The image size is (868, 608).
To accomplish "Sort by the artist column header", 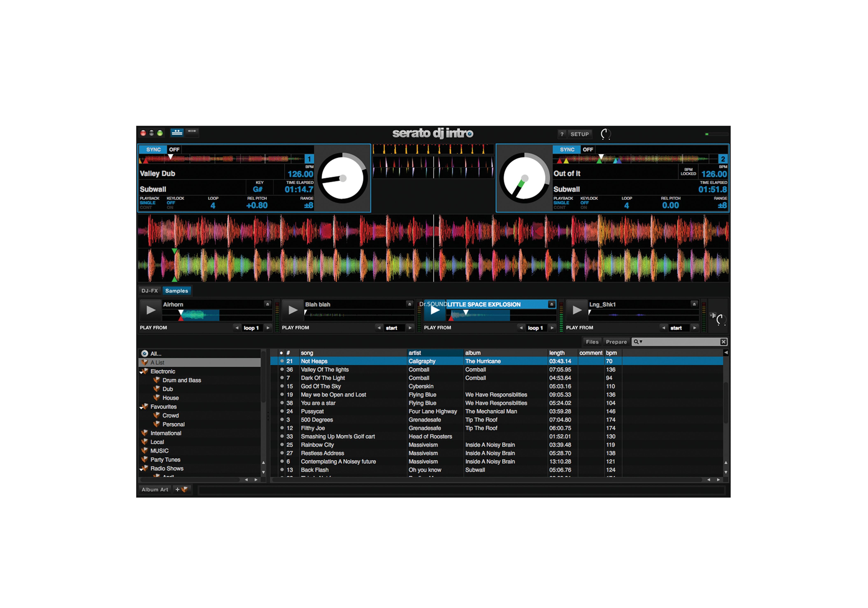I will (435, 353).
